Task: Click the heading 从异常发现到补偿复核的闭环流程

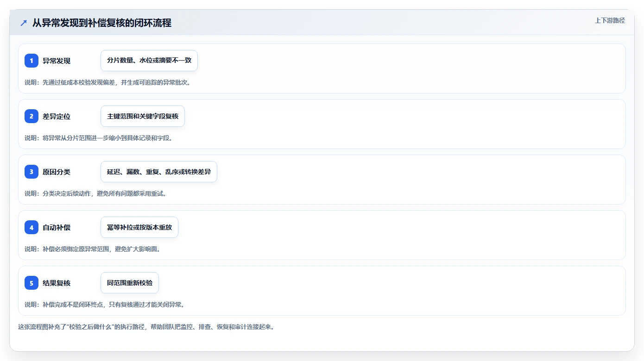Action: pos(102,23)
